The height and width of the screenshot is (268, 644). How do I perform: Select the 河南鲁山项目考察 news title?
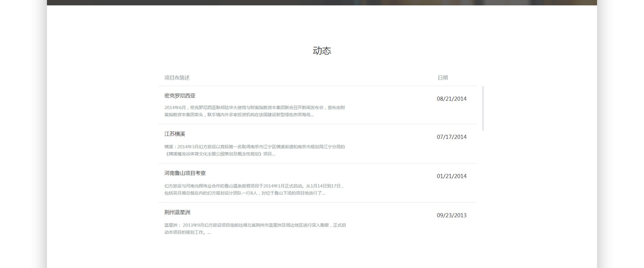tap(185, 173)
